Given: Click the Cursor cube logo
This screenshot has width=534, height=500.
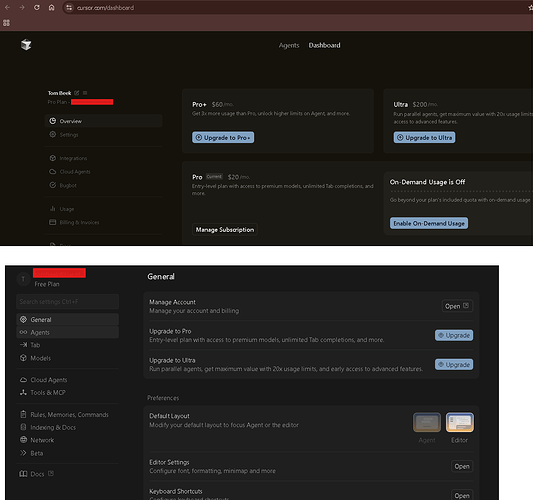Looking at the screenshot, I should (x=26, y=45).
